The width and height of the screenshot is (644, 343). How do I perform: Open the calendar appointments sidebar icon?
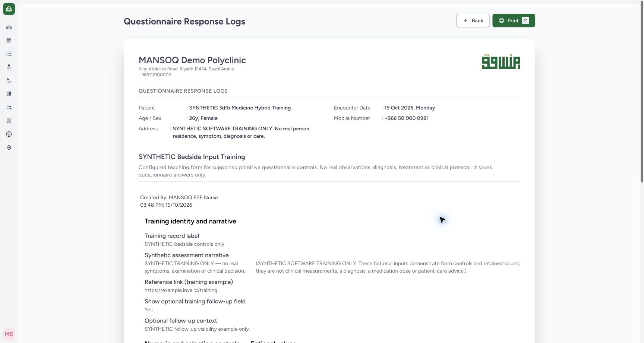tap(9, 40)
